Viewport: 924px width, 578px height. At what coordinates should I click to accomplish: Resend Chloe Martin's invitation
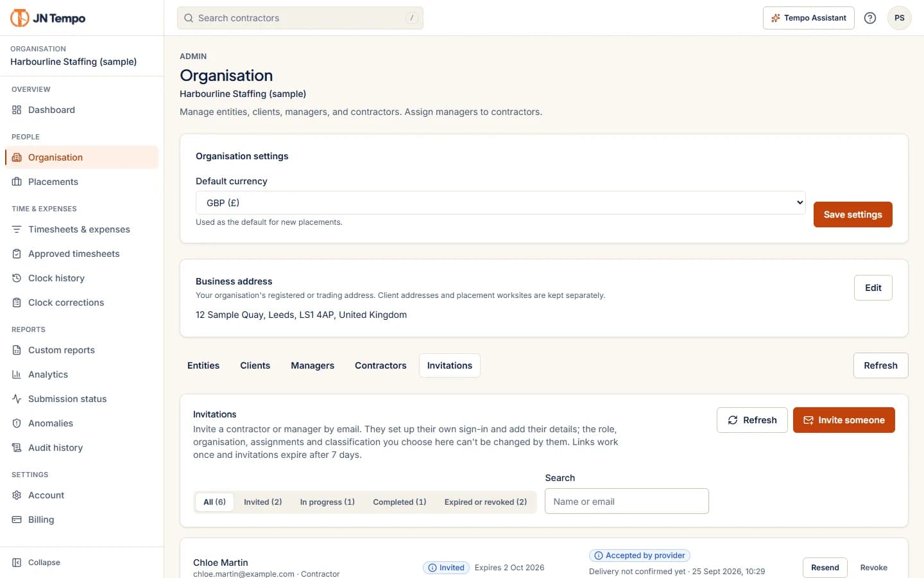pyautogui.click(x=825, y=568)
